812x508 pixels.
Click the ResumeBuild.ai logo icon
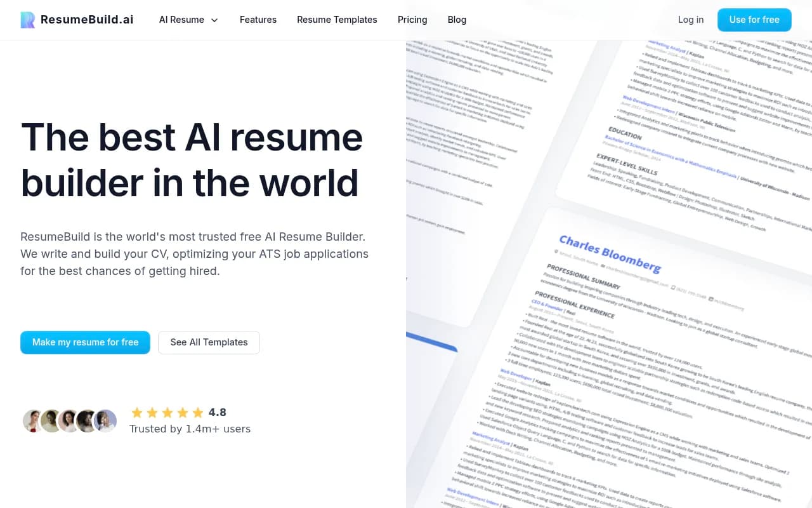pyautogui.click(x=28, y=20)
